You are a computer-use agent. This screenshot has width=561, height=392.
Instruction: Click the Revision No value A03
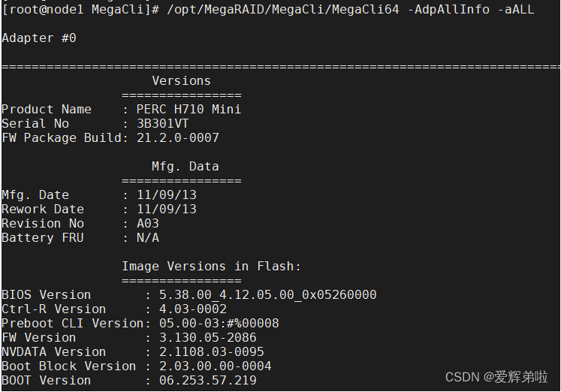click(x=147, y=223)
